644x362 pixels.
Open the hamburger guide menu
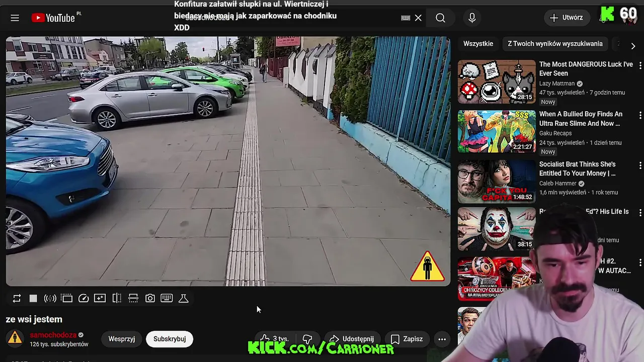(x=15, y=18)
